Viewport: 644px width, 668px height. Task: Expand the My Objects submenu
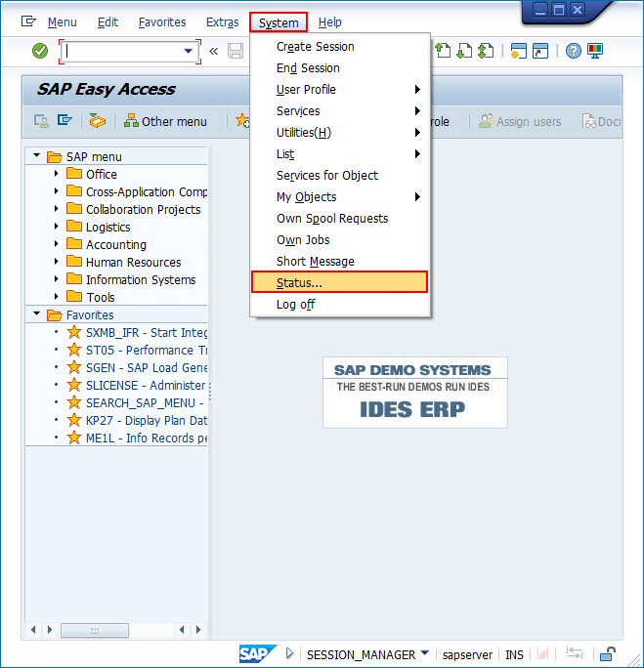339,197
